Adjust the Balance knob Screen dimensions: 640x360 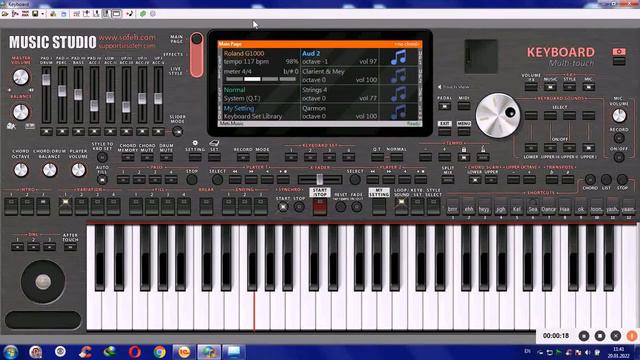coord(21,112)
